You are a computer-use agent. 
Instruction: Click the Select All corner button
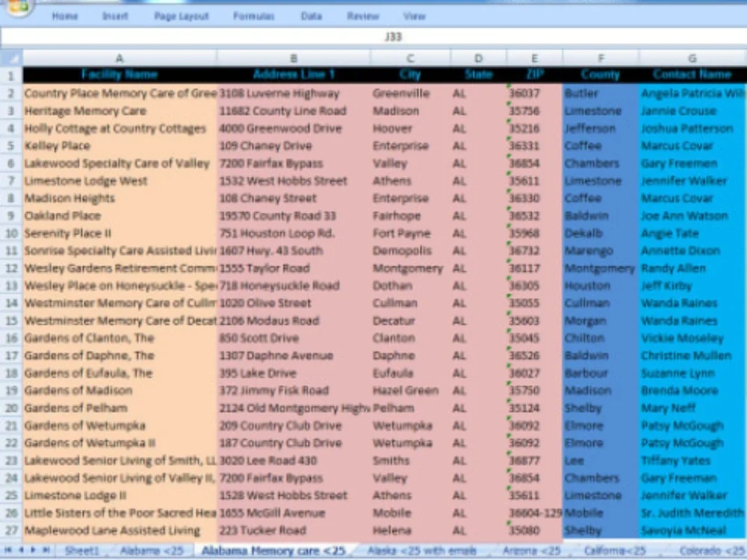pos(11,58)
